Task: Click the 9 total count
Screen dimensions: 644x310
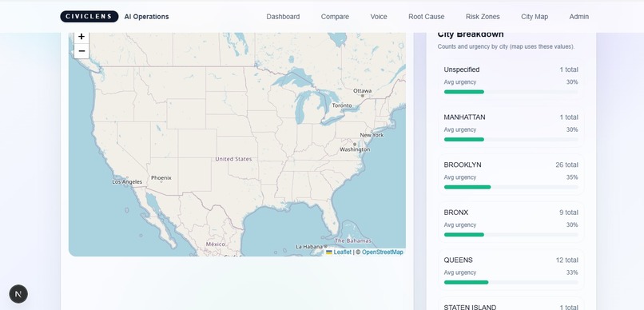Action: pos(568,213)
